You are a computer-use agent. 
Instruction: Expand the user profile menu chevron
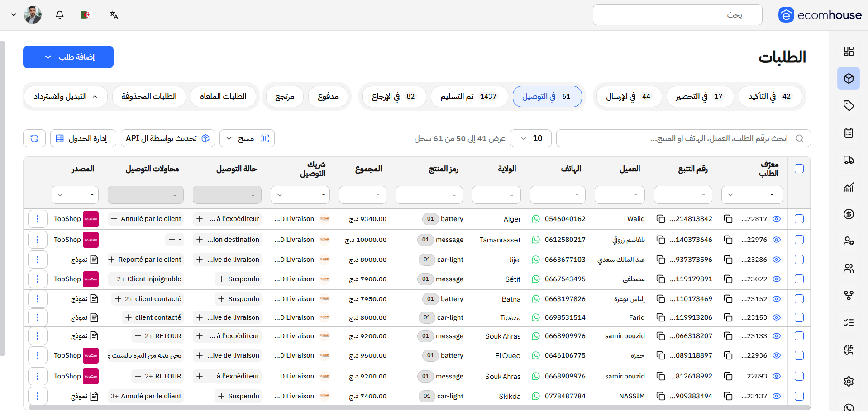tap(14, 15)
